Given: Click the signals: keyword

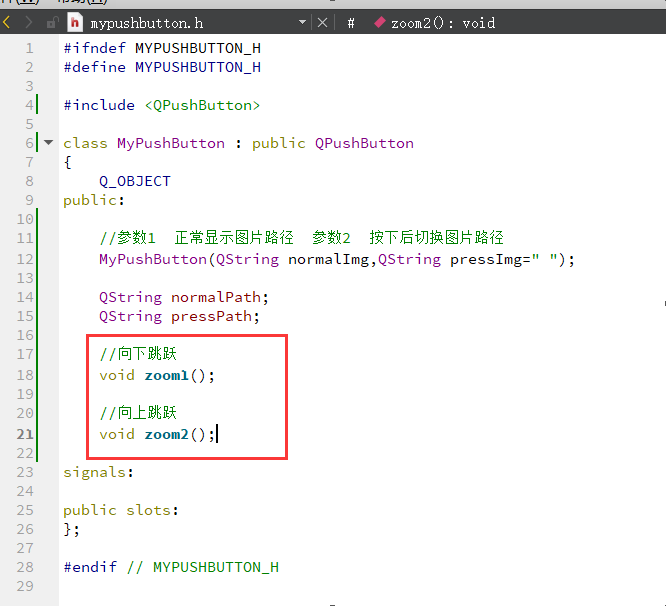Looking at the screenshot, I should (x=98, y=472).
